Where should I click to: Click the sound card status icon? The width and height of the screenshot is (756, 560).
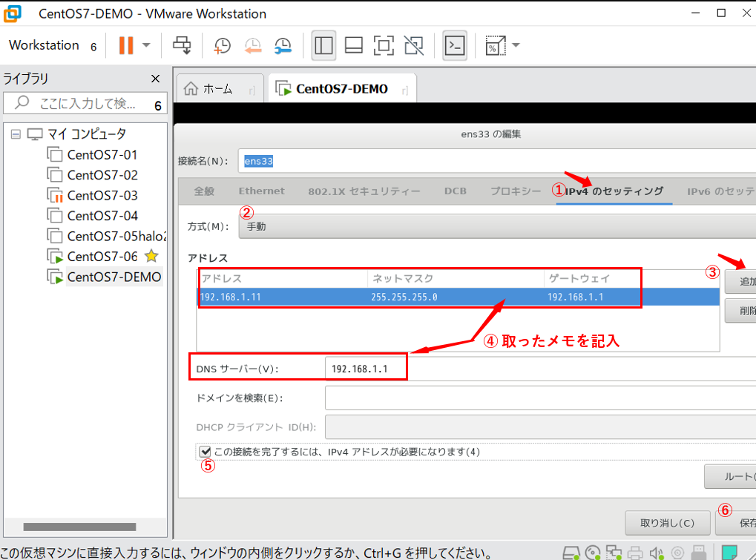click(x=656, y=553)
